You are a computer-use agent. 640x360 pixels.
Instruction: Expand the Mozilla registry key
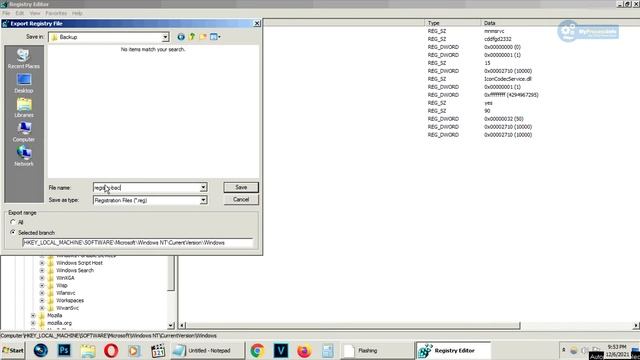[x=33, y=316]
